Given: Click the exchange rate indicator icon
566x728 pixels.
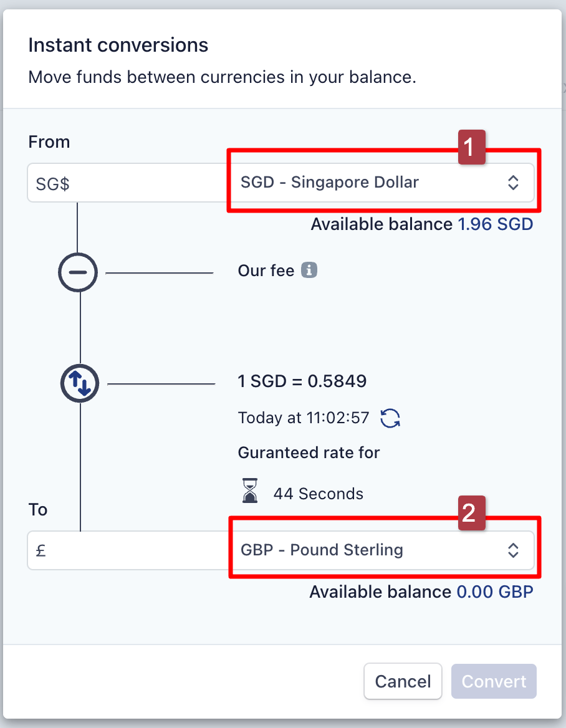Looking at the screenshot, I should (x=80, y=383).
